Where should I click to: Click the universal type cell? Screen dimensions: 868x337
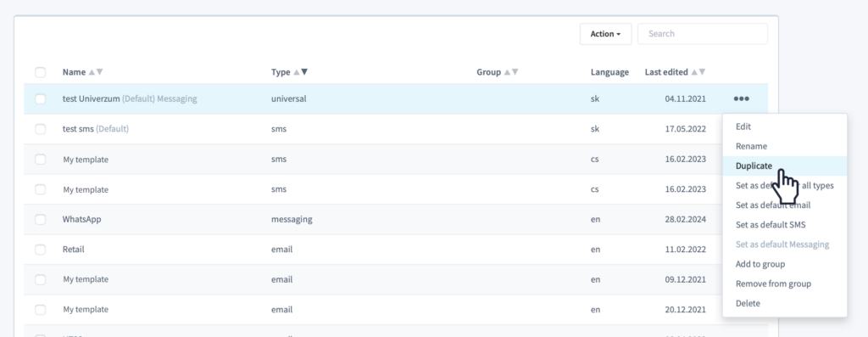click(x=289, y=99)
